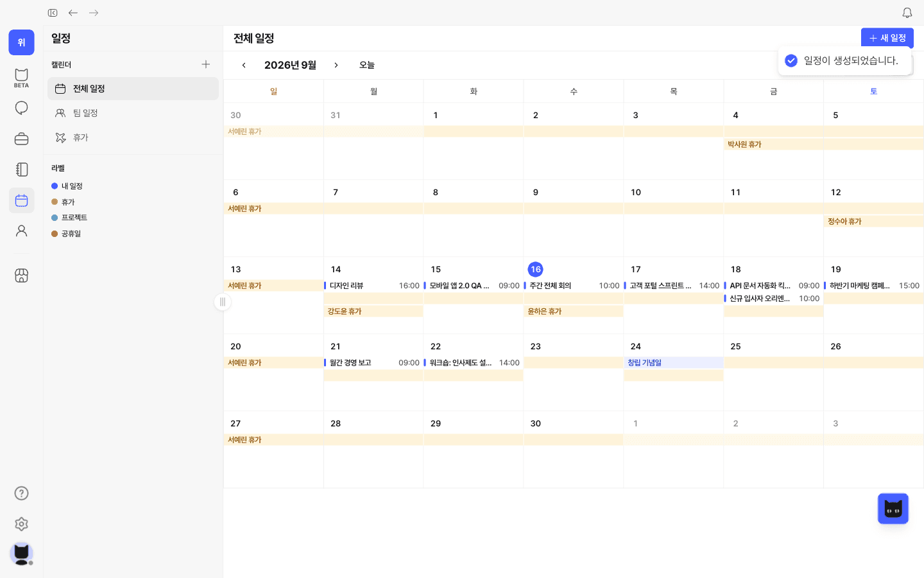Open the help question mark icon
Screen dimensions: 924x578
(x=21, y=493)
